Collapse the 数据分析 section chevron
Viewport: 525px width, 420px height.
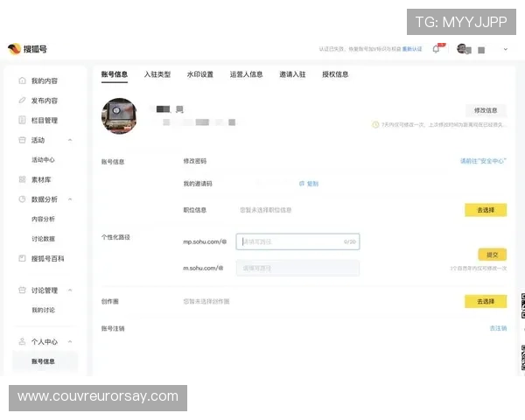pos(70,199)
